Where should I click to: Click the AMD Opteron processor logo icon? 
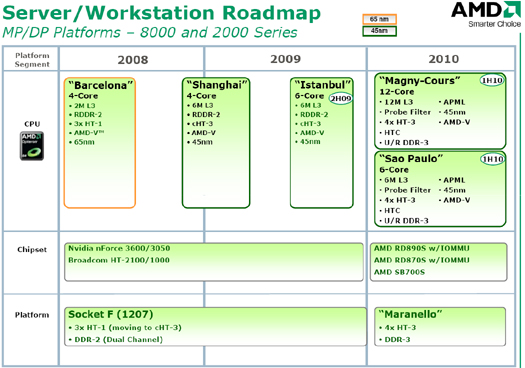coord(32,146)
